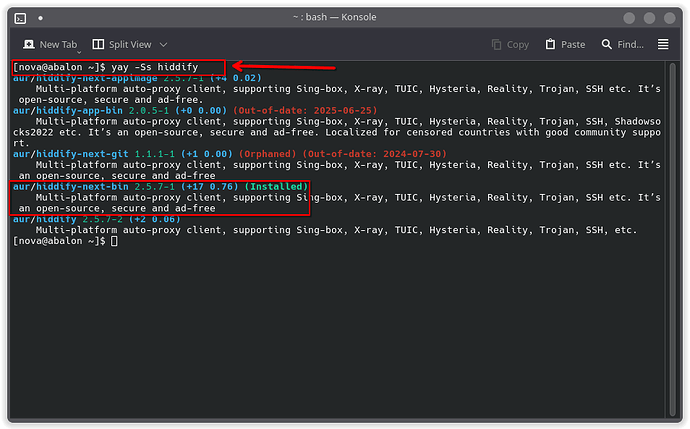
Task: Click 'hiddify-next-bin' package name
Action: pos(82,187)
